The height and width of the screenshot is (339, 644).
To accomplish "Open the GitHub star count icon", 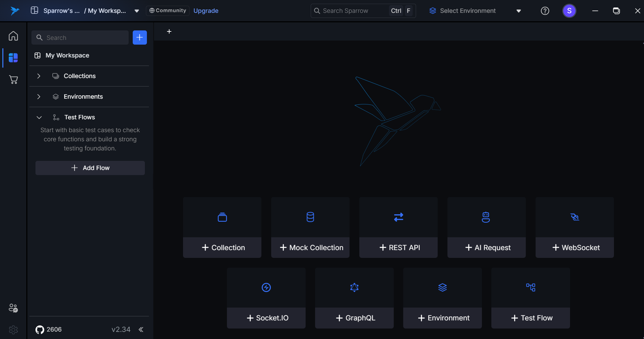I will 40,330.
